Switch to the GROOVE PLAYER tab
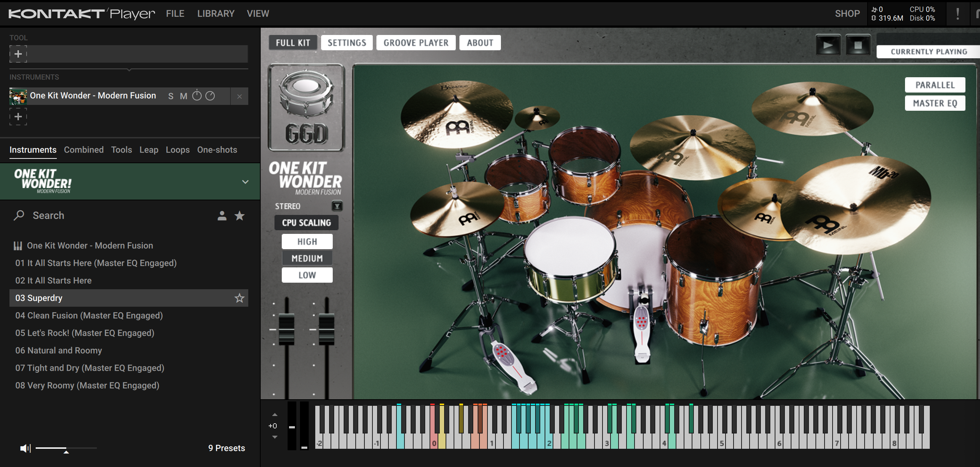 coord(415,42)
